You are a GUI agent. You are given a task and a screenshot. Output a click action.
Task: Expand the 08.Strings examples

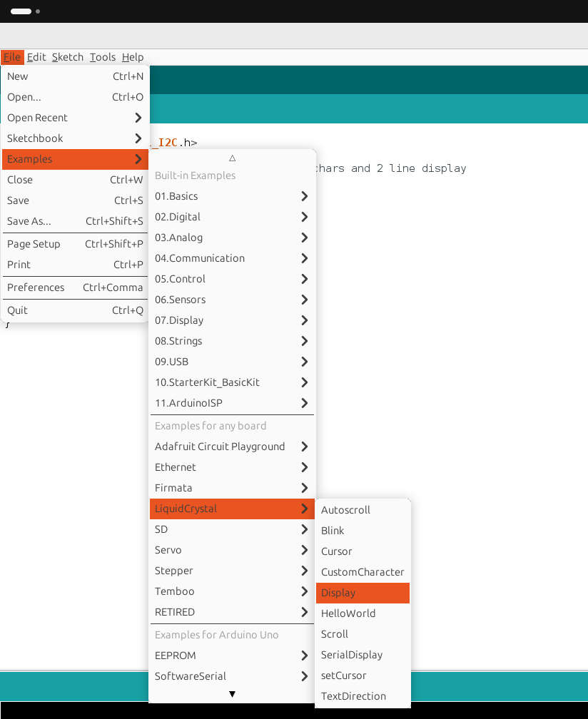[232, 341]
